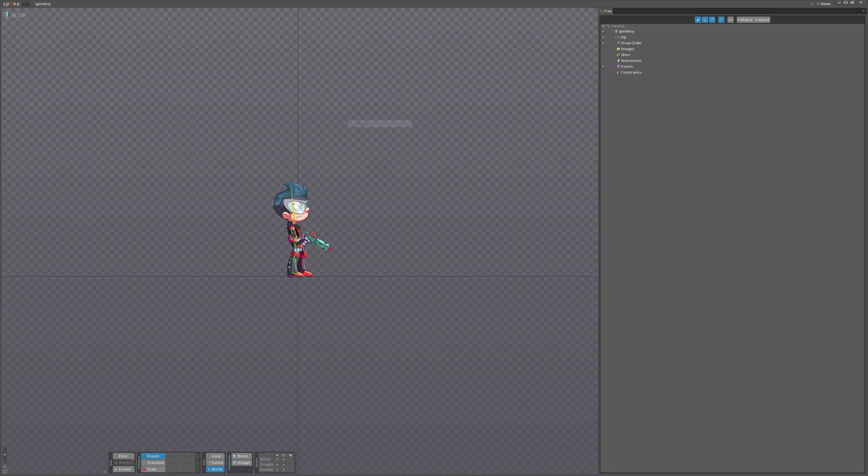Toggle visibility dot for Draw Order row
The image size is (868, 476).
click(603, 43)
